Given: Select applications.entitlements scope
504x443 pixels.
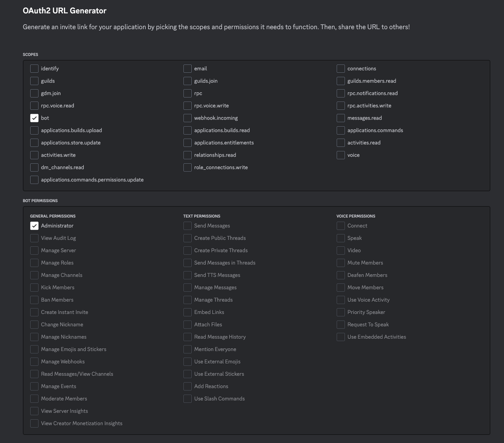Looking at the screenshot, I should click(187, 143).
